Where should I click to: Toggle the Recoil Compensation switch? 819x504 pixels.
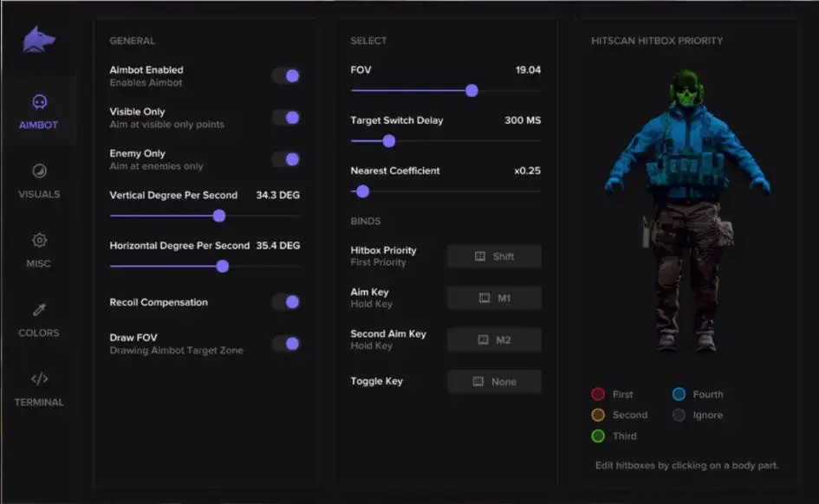pyautogui.click(x=286, y=302)
